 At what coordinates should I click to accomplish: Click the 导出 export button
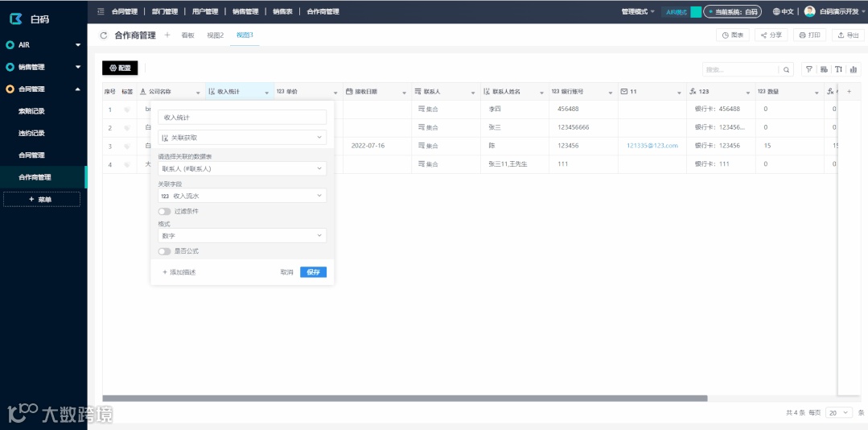click(x=848, y=35)
